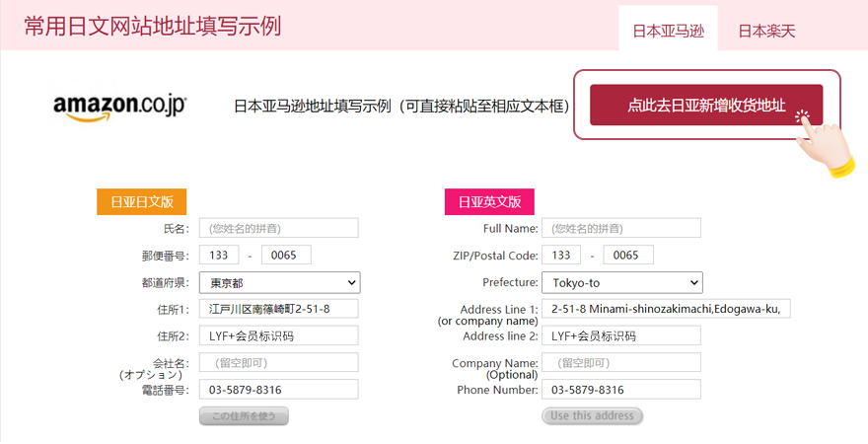Screen dimensions: 868x444
Task: Open the 都道府県 dropdown showing 東京都
Action: [x=279, y=283]
